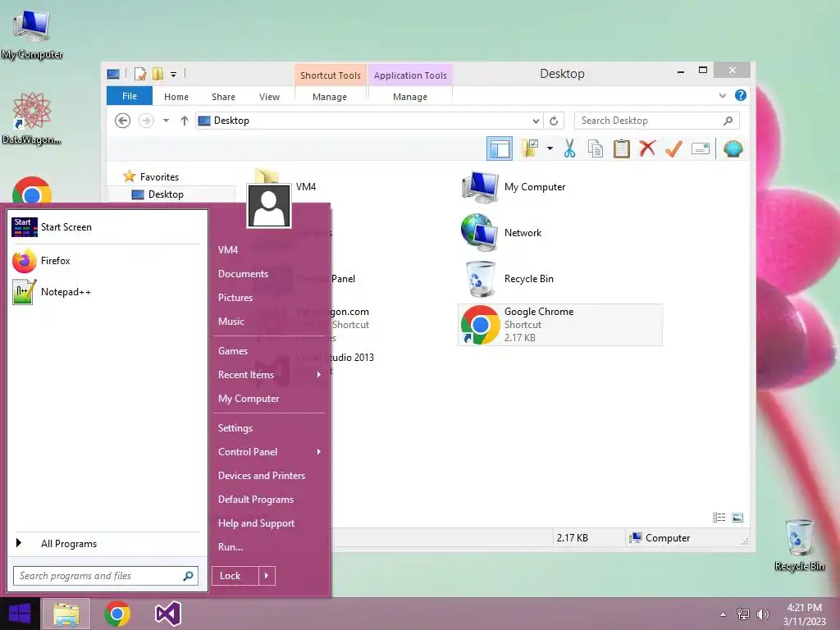This screenshot has height=630, width=840.
Task: Go up one level with Up arrow
Action: point(185,121)
